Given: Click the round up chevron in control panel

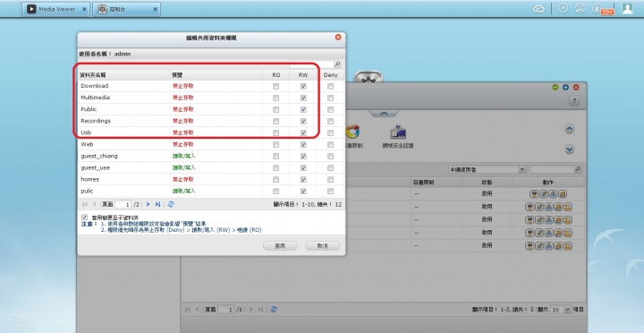Looking at the screenshot, I should 569,129.
